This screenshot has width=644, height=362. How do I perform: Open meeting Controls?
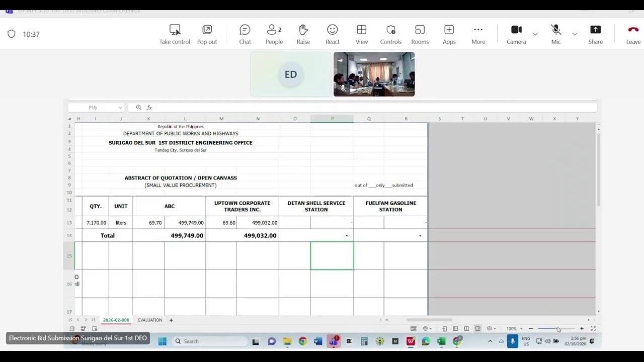pos(391,34)
